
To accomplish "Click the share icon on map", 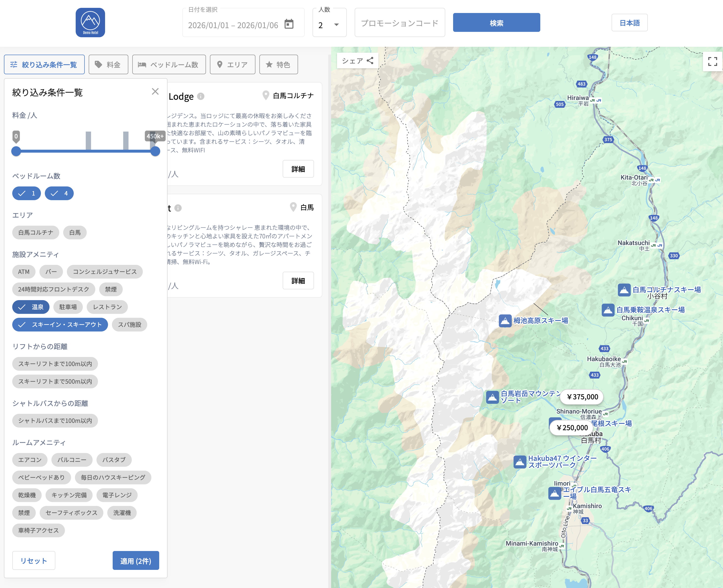I will point(370,61).
